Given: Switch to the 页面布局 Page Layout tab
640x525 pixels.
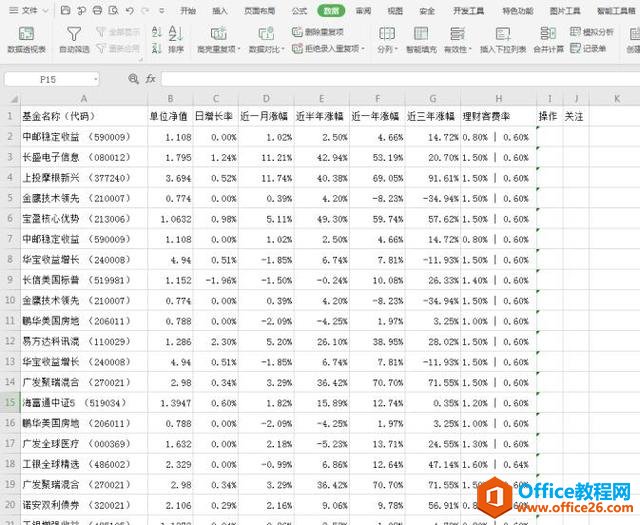Looking at the screenshot, I should point(260,11).
